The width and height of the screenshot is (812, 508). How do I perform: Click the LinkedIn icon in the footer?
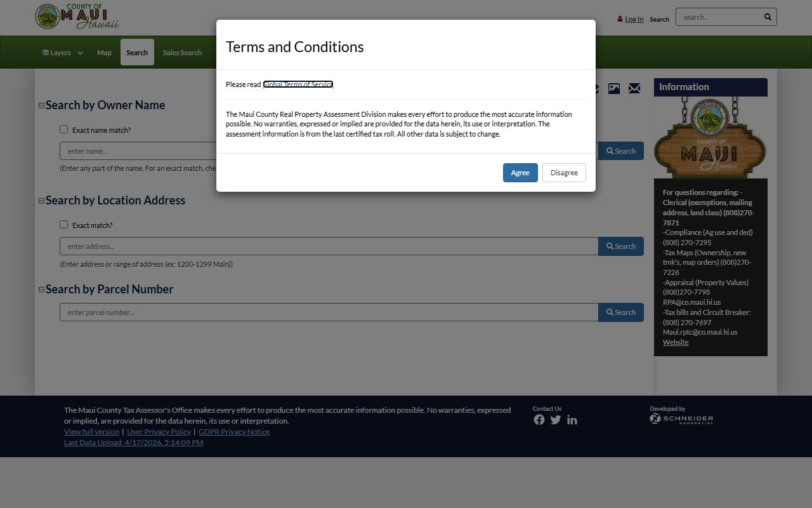coord(572,420)
